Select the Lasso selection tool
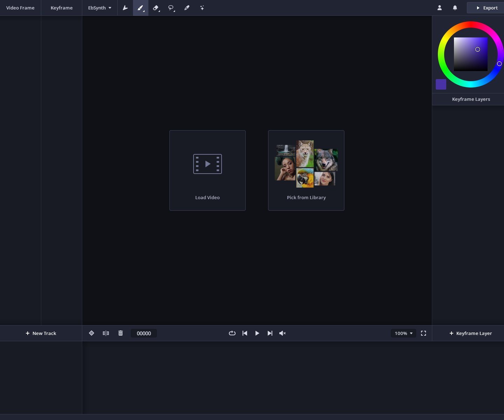Screen dimensions: 504x420 [171, 8]
